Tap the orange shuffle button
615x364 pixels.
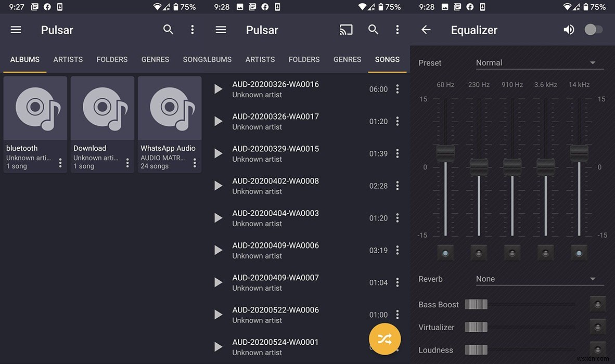pos(385,339)
